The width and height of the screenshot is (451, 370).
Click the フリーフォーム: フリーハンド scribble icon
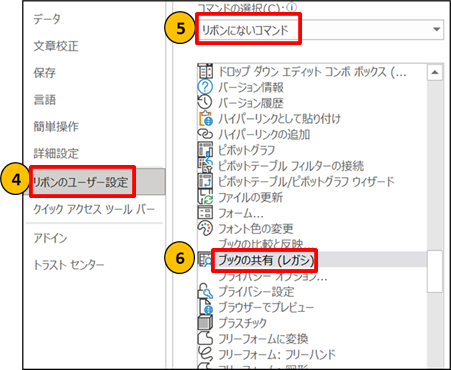pos(205,354)
